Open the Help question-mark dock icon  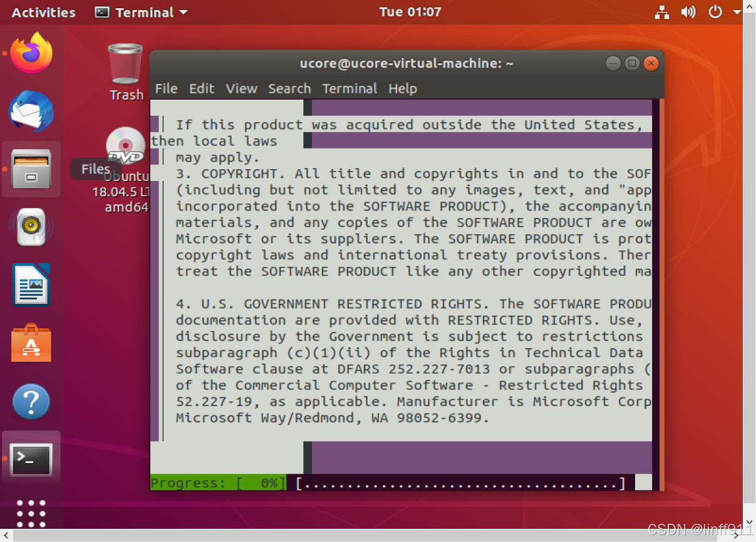(31, 401)
